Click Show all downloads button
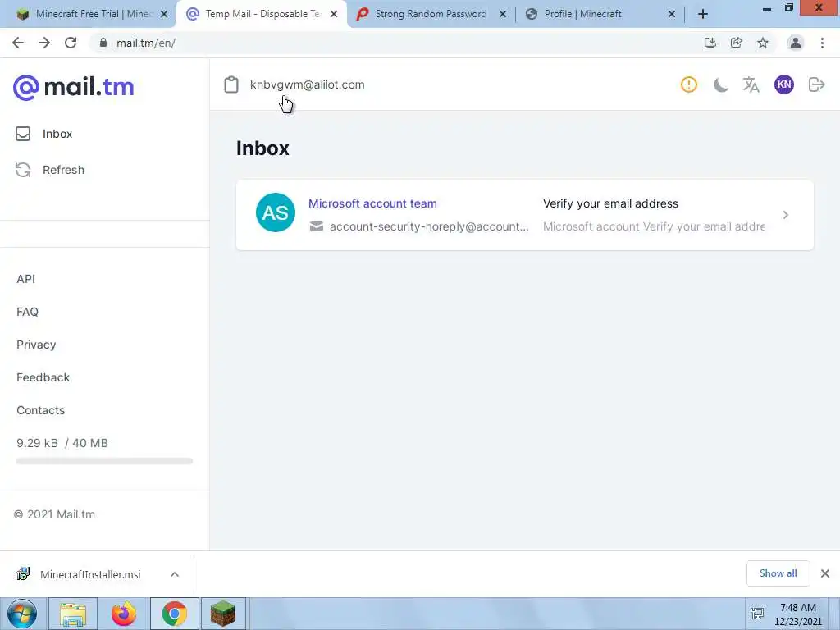840x630 pixels. coord(778,573)
